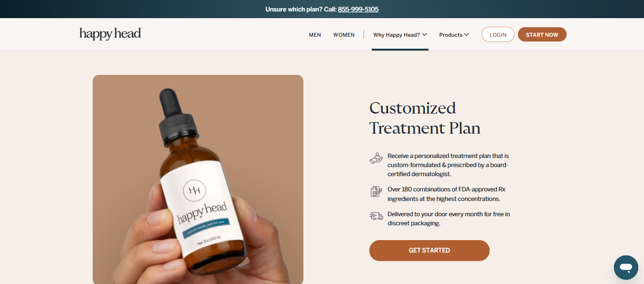644x284 pixels.
Task: Click the happy head logo
Action: coord(110,34)
